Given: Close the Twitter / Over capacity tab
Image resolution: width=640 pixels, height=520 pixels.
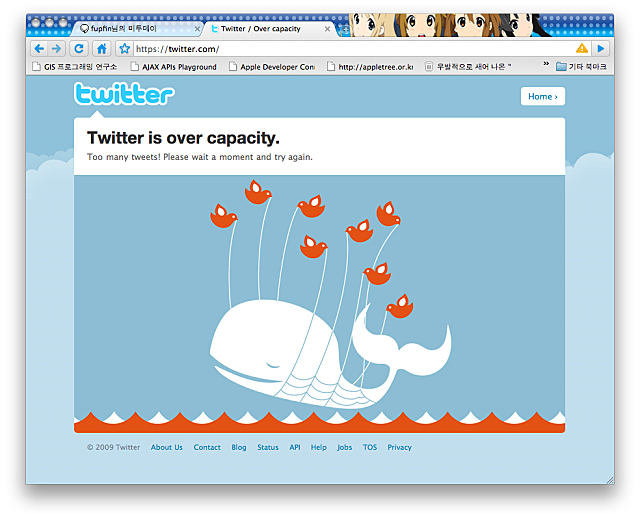Looking at the screenshot, I should point(327,29).
